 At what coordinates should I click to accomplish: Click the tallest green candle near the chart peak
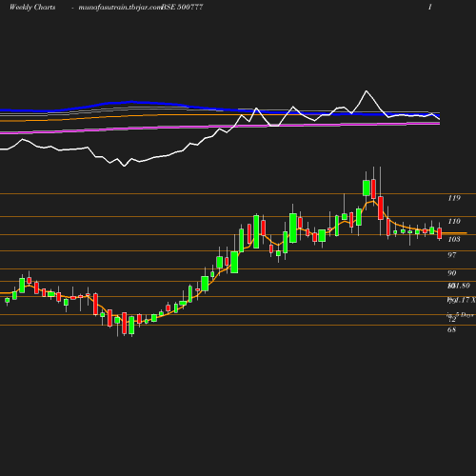tap(367, 188)
